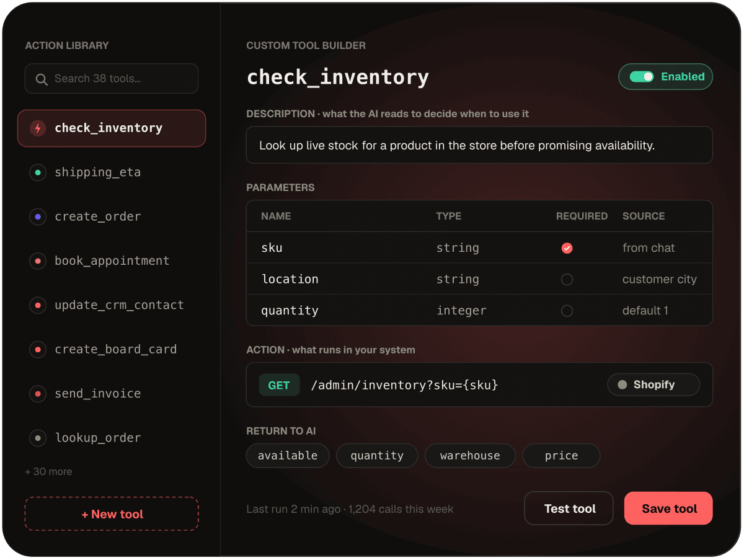This screenshot has width=744, height=560.
Task: Click the Test tool button
Action: tap(569, 509)
